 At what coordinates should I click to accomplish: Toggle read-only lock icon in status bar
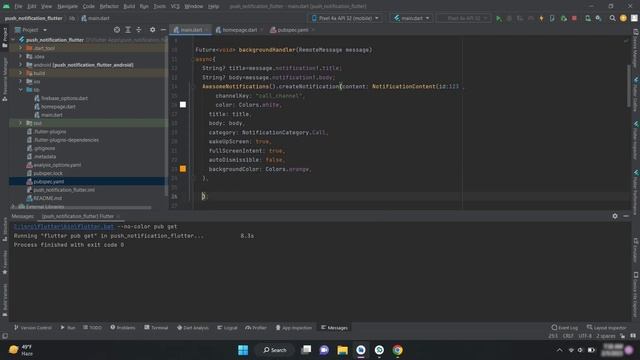coord(622,336)
